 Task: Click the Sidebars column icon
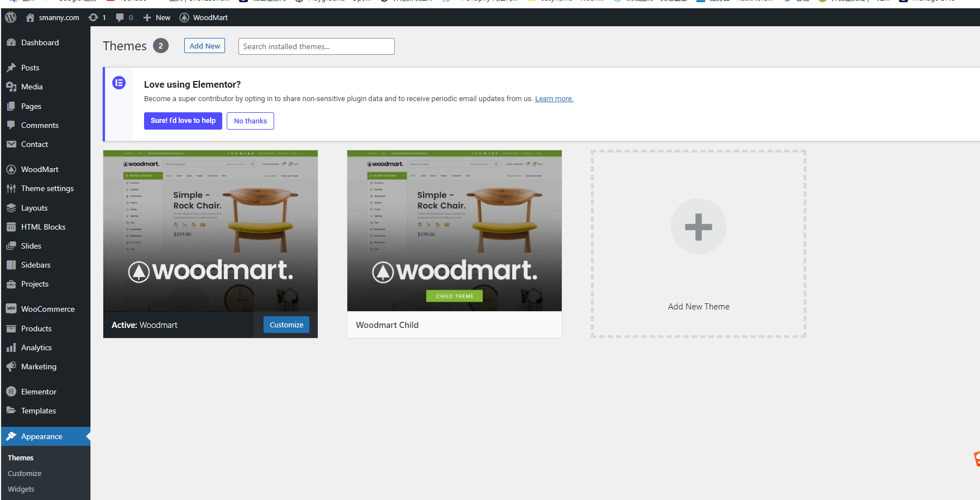coord(11,265)
